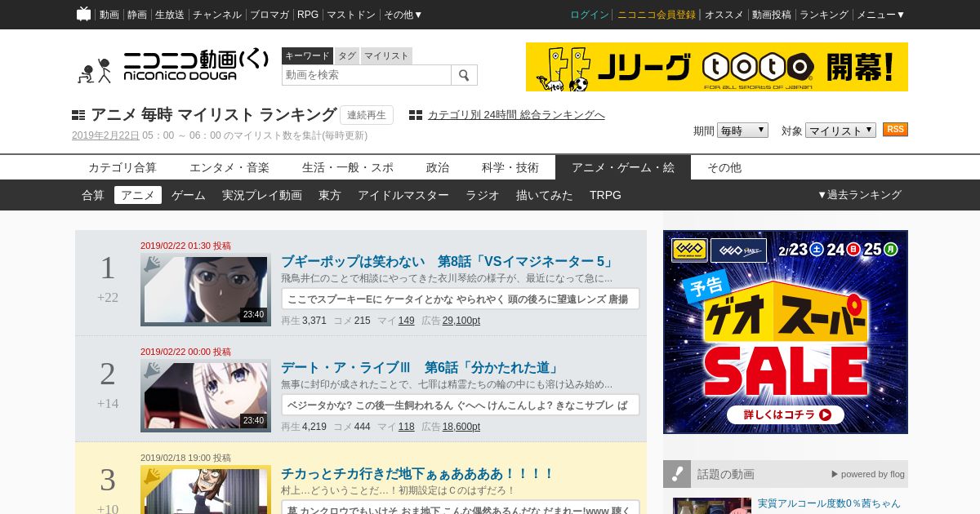Switch to 科学・技術 category tab
The width and height of the screenshot is (980, 514).
[x=510, y=167]
